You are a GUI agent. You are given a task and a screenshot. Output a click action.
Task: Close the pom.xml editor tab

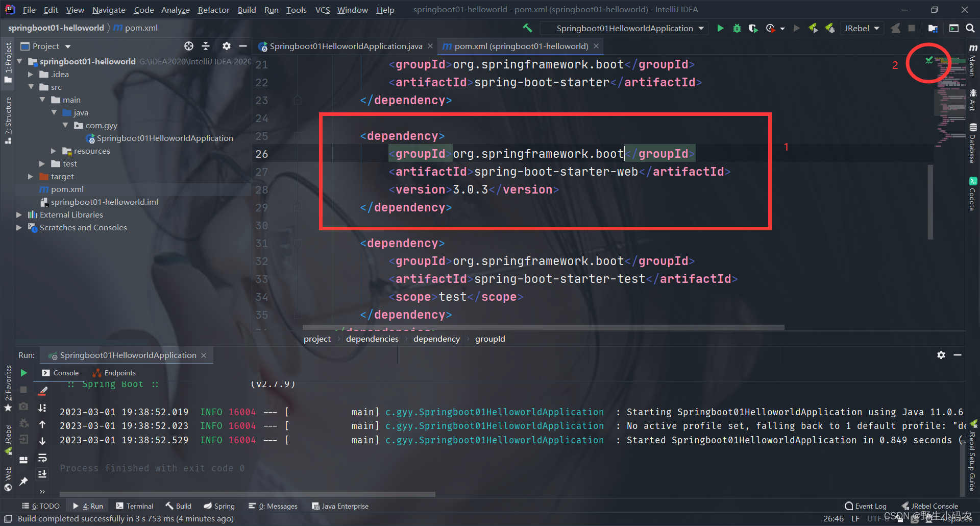pyautogui.click(x=596, y=46)
